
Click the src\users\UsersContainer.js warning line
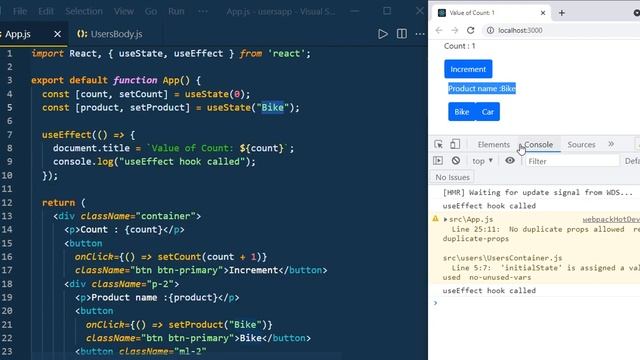[x=502, y=258]
